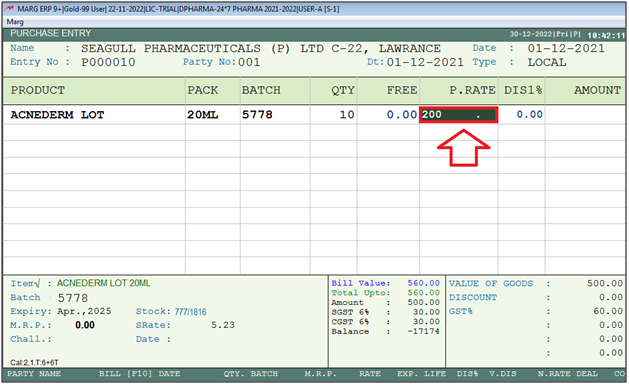Click the Party No field showing 001
The height and width of the screenshot is (384, 629).
(x=249, y=62)
